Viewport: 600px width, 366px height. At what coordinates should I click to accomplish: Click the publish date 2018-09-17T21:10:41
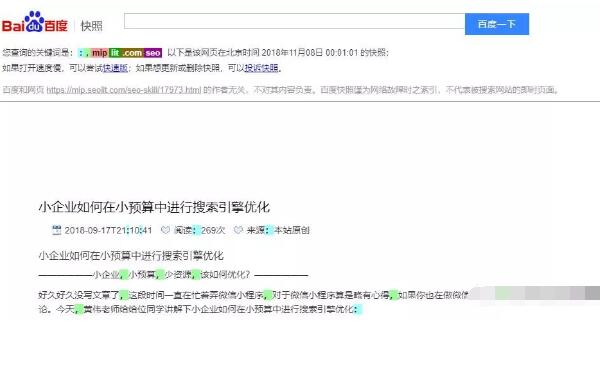pyautogui.click(x=108, y=230)
